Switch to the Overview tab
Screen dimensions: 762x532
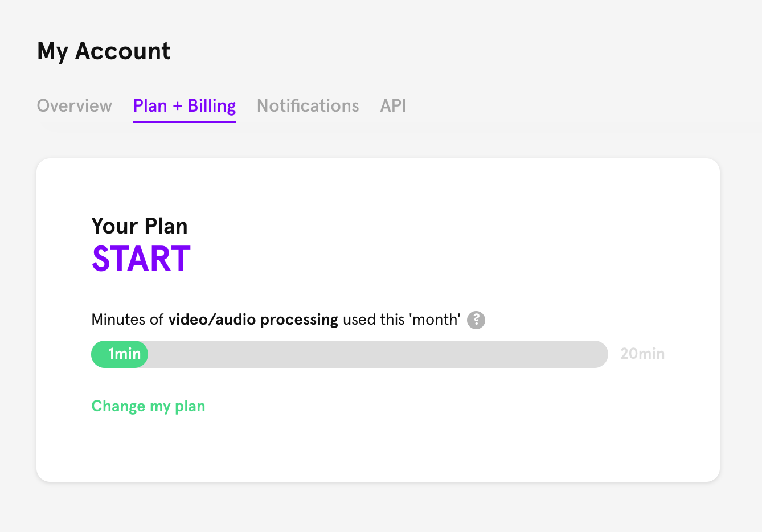pyautogui.click(x=75, y=106)
